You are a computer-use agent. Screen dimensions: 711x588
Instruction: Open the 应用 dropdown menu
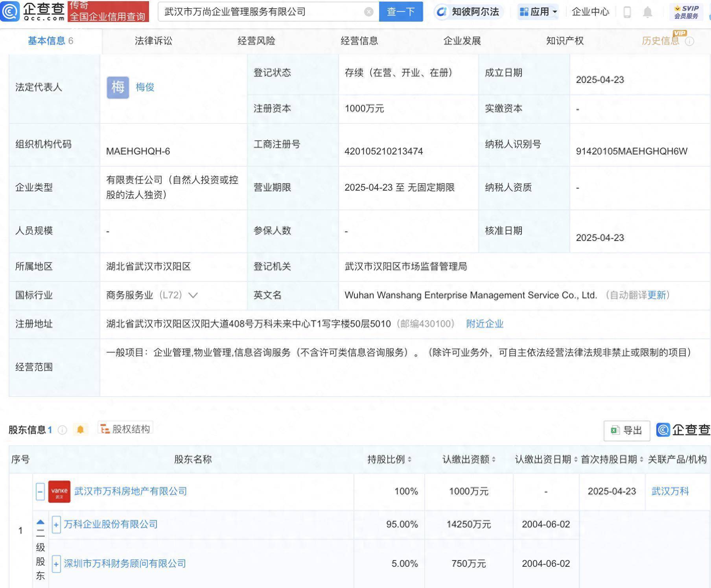point(538,12)
